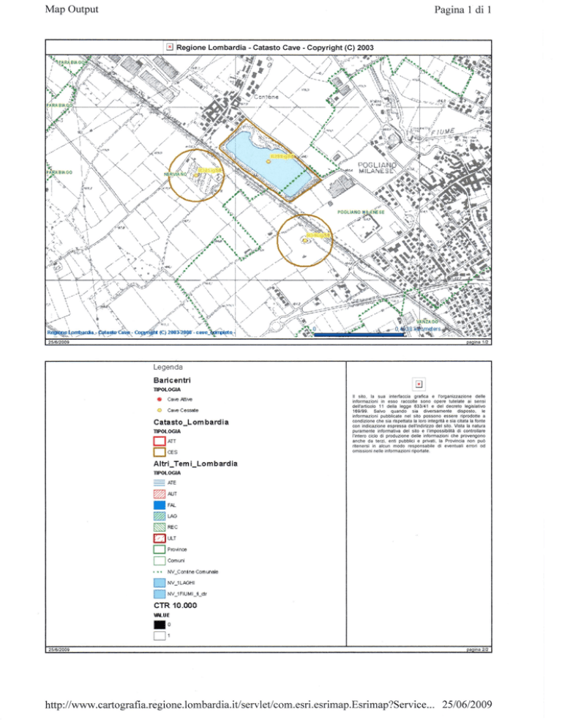The image size is (562, 728).
Task: Click the POGLIANO MILANESE label on the map
Action: click(369, 166)
